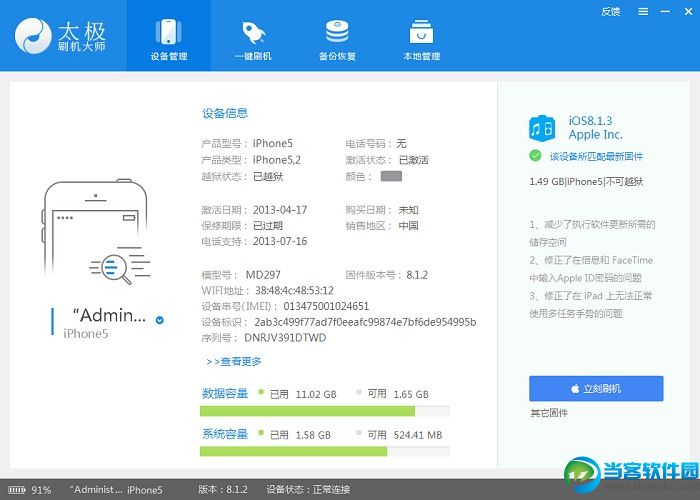
Task: Click the 已过期 warranty value
Action: [268, 225]
